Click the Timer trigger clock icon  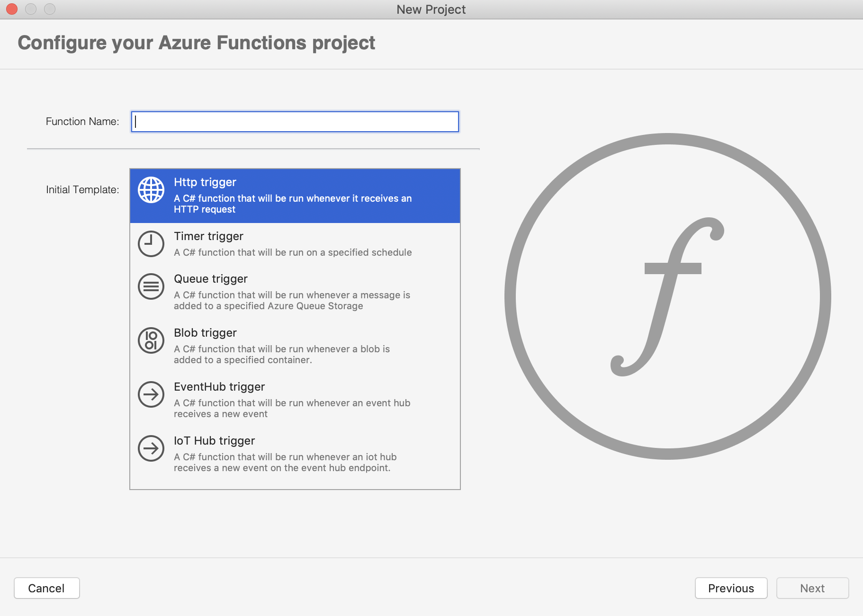[151, 244]
